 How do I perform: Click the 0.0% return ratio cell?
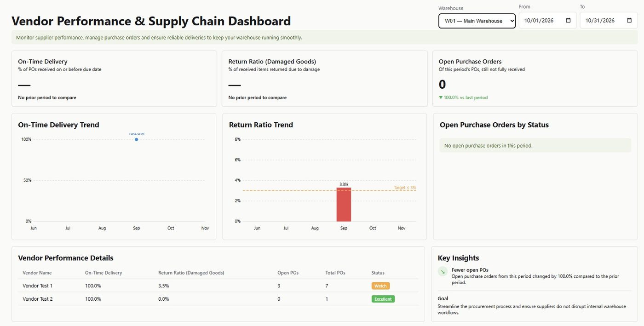163,299
